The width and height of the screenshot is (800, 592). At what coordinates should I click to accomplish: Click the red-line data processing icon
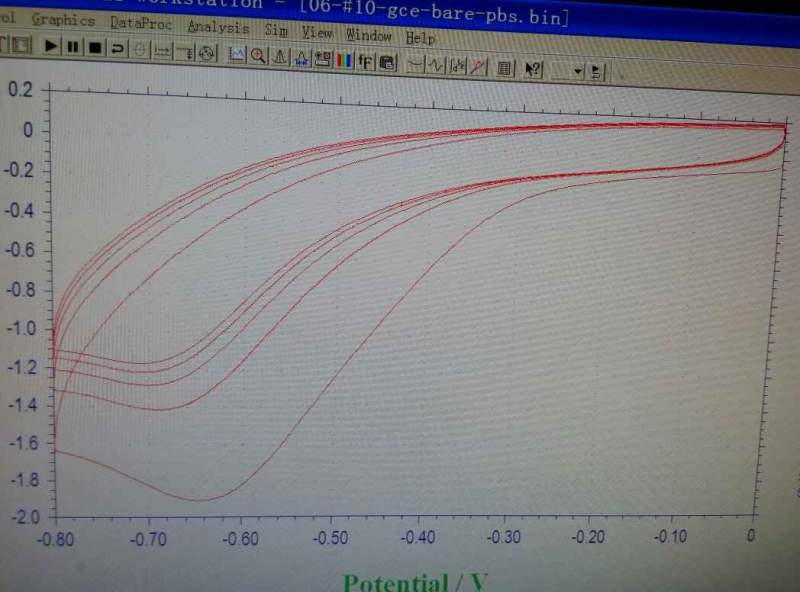tap(478, 67)
